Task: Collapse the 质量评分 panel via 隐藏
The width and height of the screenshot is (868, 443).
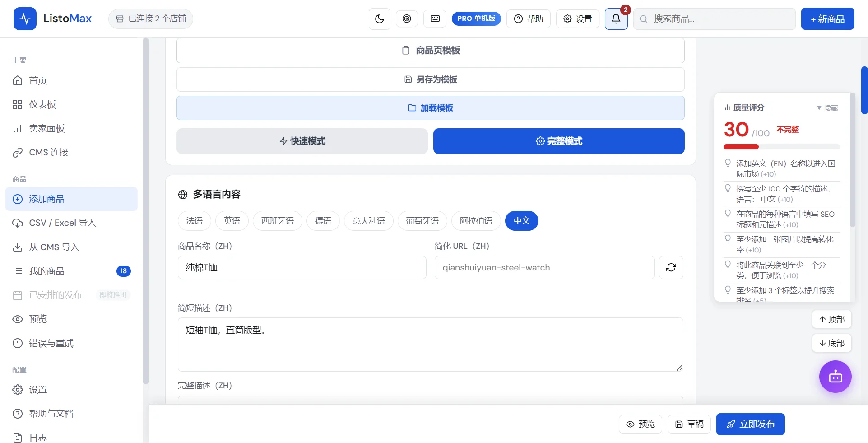Action: pyautogui.click(x=827, y=107)
